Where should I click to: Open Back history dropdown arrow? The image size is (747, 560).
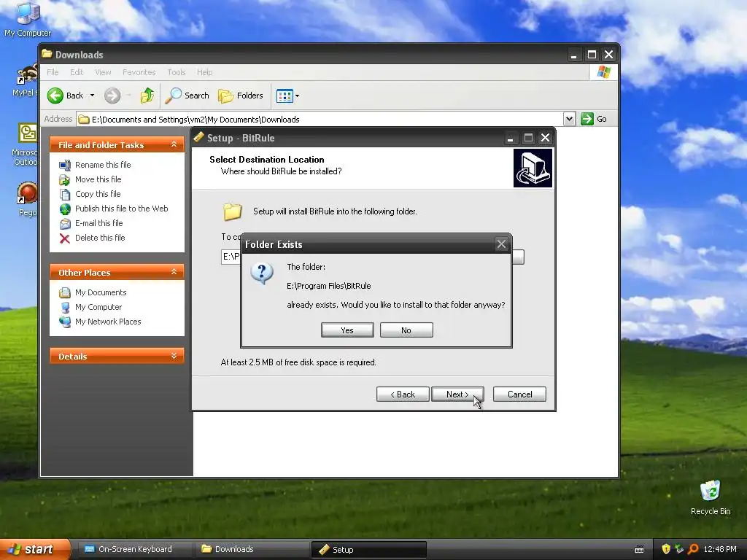pyautogui.click(x=92, y=96)
